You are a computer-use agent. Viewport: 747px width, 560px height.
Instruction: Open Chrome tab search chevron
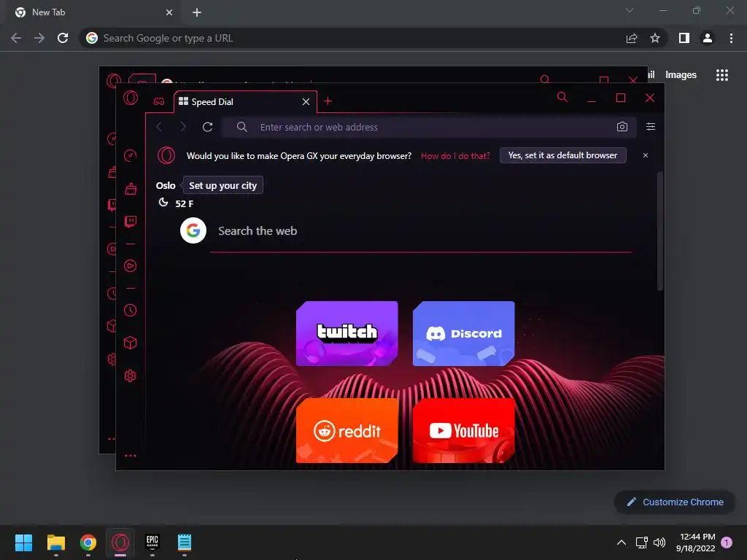(x=630, y=10)
